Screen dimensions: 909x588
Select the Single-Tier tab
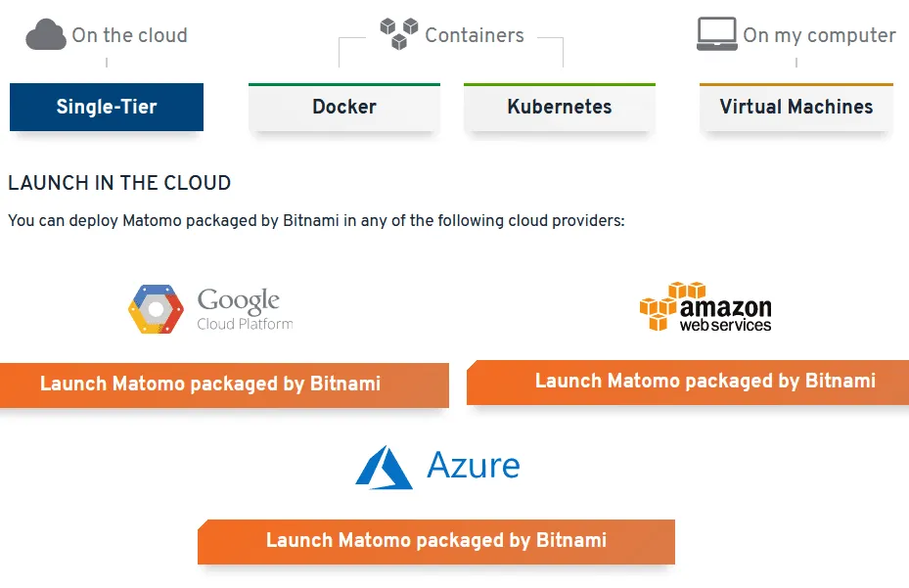(x=106, y=108)
